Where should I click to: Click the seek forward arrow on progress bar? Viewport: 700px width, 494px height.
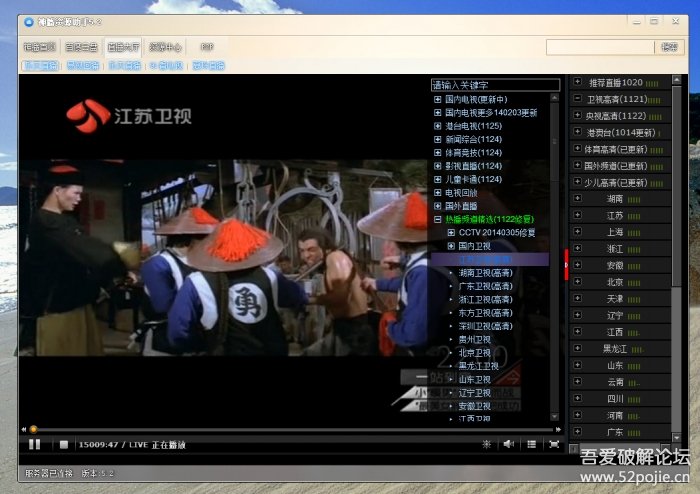[x=558, y=429]
